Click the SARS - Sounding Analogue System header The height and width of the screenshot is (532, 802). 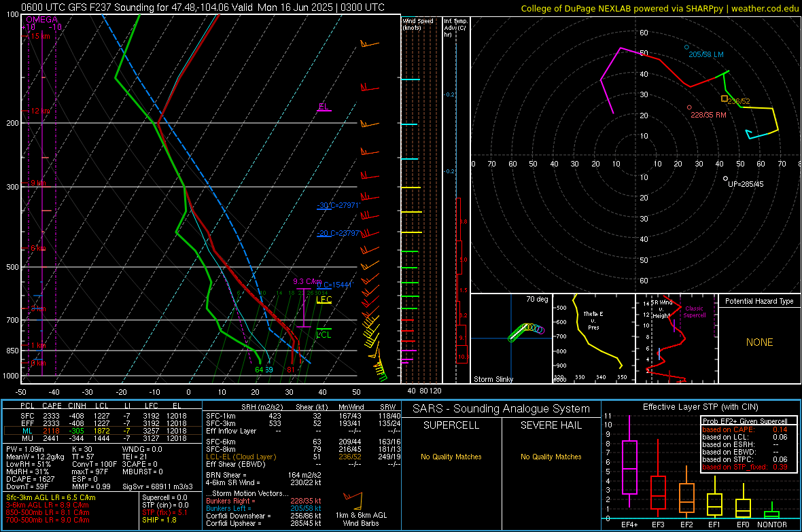tap(501, 409)
